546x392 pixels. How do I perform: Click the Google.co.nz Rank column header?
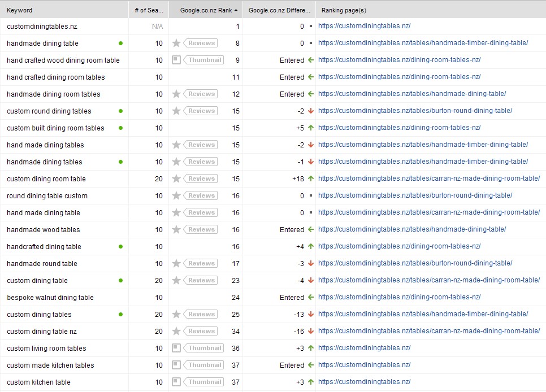(x=206, y=10)
